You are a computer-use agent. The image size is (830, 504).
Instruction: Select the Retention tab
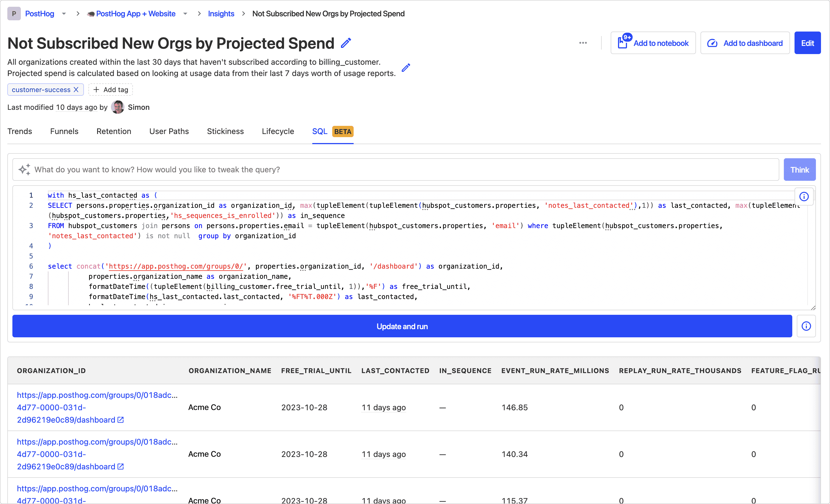[114, 131]
